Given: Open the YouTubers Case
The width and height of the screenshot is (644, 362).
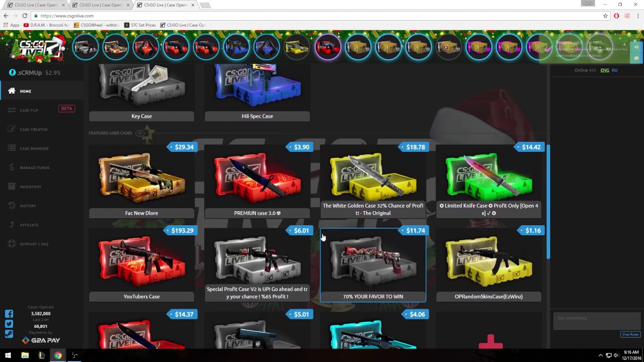Looking at the screenshot, I should [141, 265].
